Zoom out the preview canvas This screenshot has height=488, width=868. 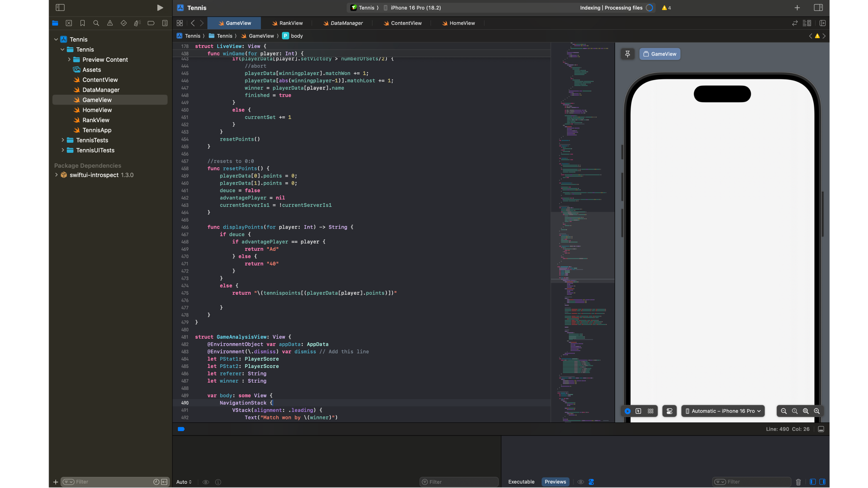tap(784, 411)
